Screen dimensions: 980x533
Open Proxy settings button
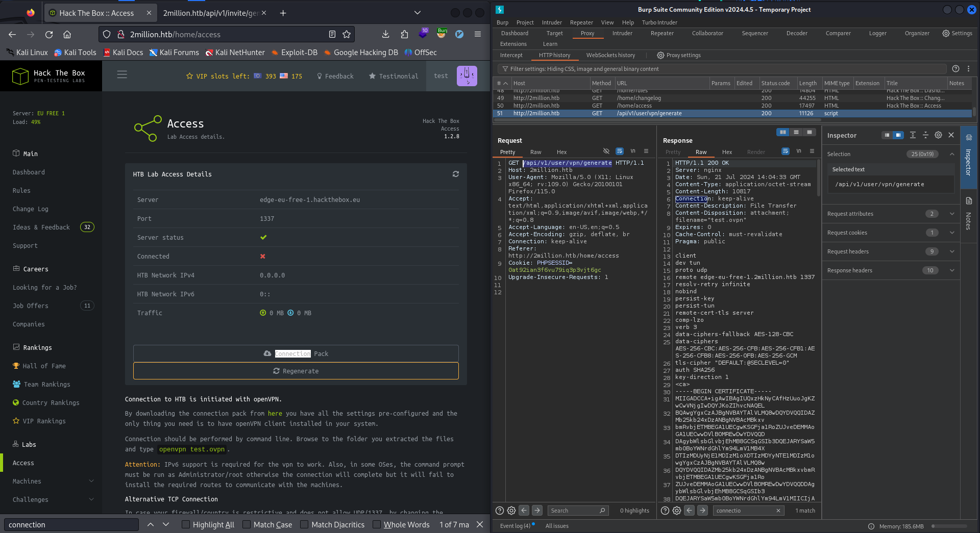tap(678, 55)
